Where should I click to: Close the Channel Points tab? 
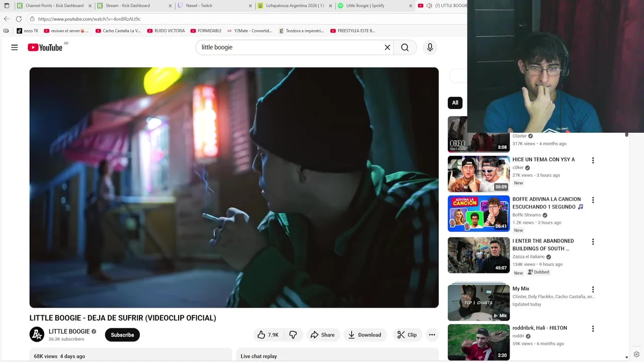pos(90,6)
